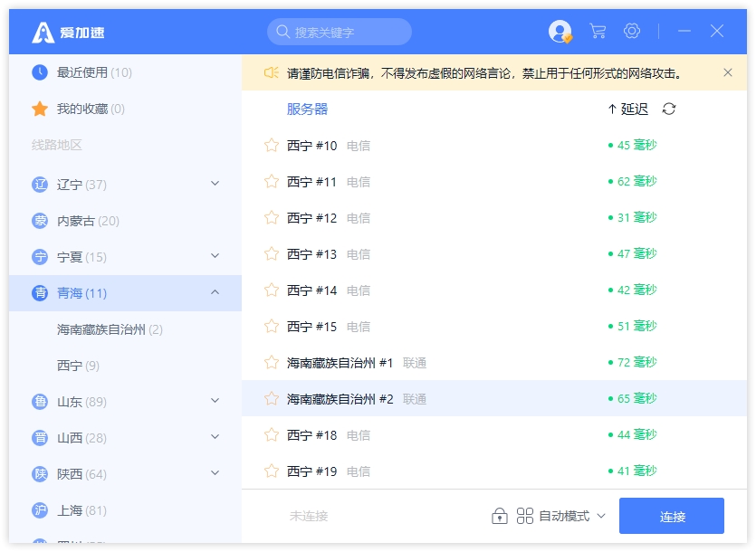
Task: Select server row 西宁 #12 电信
Action: tap(494, 217)
